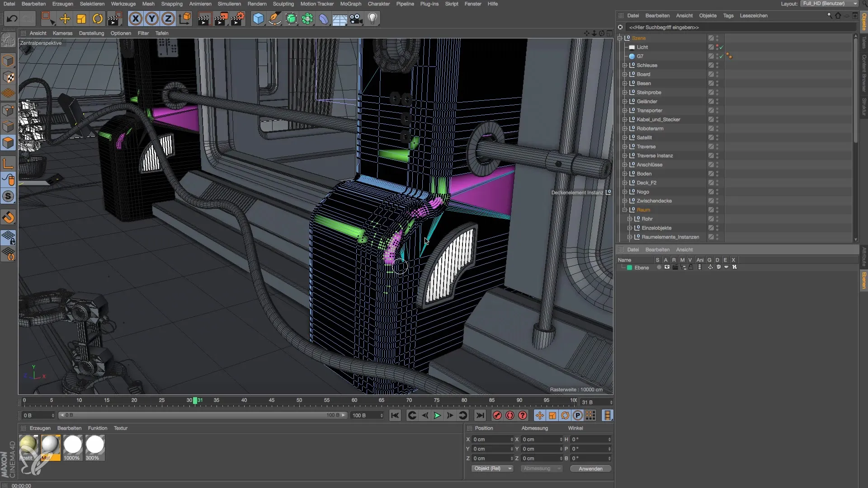Select the 1000% material swatch
Screen dimensions: 868x488
[72, 448]
